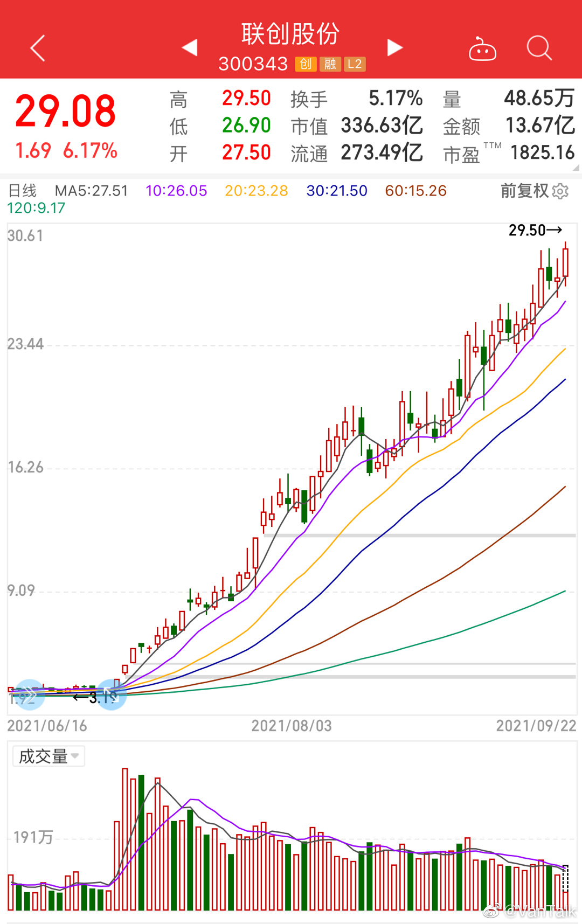Tap the 30.61 price axis label

click(25, 235)
